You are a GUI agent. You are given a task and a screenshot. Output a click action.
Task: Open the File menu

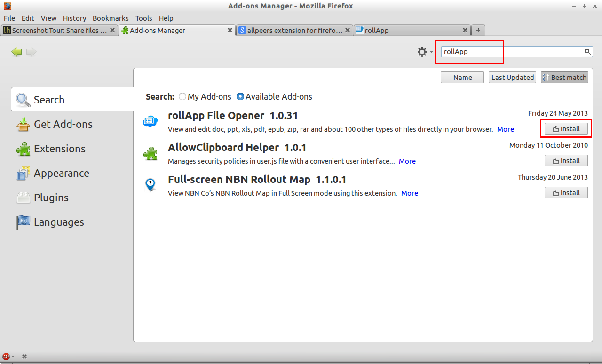[9, 18]
